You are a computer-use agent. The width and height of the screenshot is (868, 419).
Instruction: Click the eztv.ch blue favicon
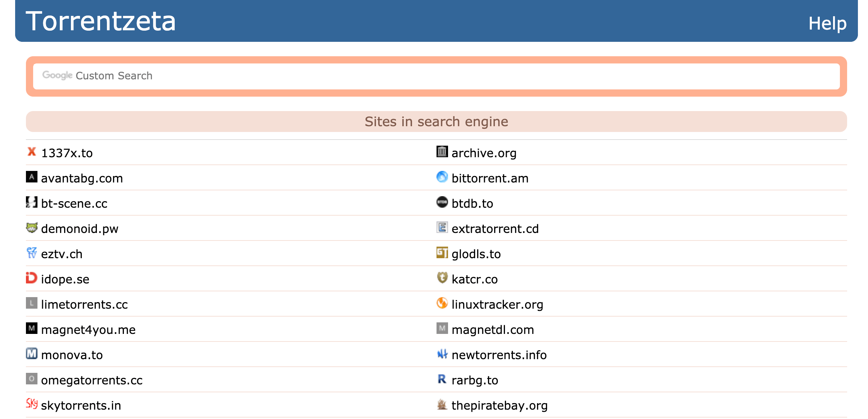click(32, 253)
